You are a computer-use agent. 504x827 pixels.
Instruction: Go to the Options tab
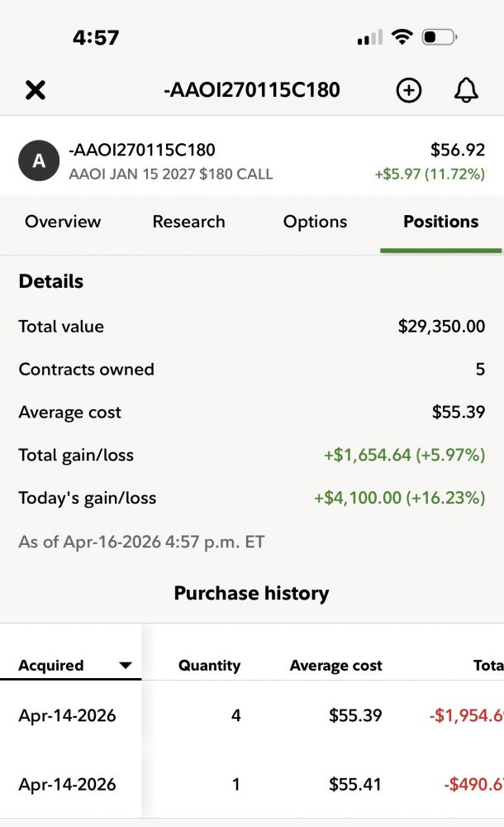[x=315, y=222]
